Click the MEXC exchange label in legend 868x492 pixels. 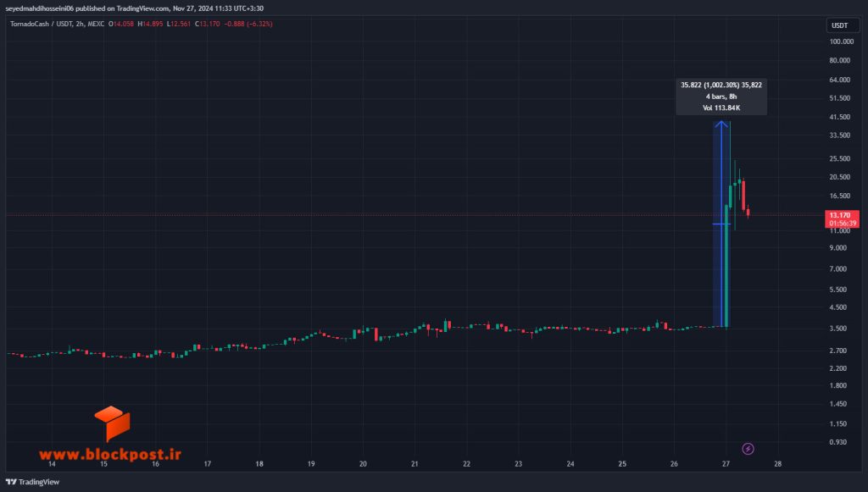(x=95, y=25)
